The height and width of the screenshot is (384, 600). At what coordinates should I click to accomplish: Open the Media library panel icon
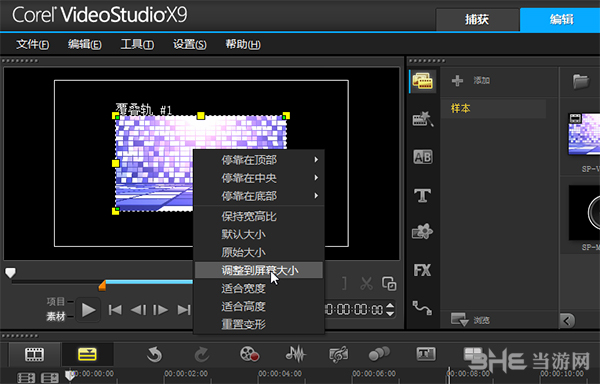[422, 81]
